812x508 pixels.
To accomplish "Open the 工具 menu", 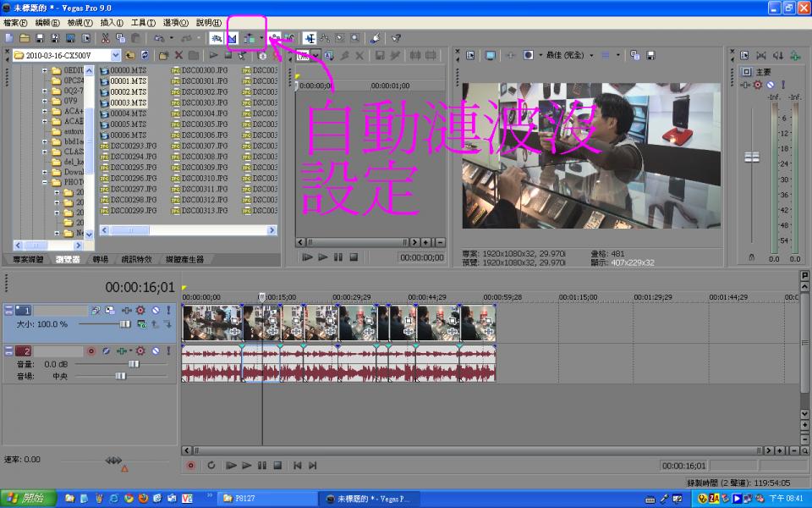I will click(x=143, y=23).
